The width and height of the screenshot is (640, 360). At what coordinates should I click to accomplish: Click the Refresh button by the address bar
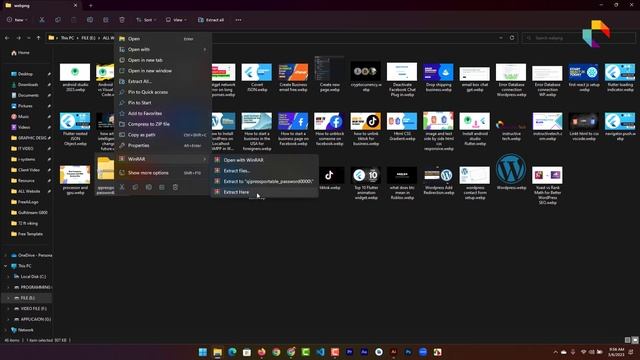(x=512, y=38)
